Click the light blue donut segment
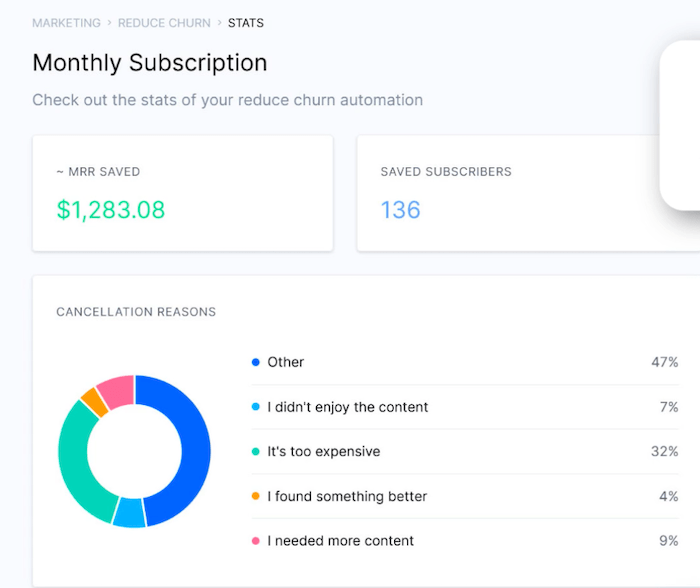This screenshot has height=588, width=700. 129,513
